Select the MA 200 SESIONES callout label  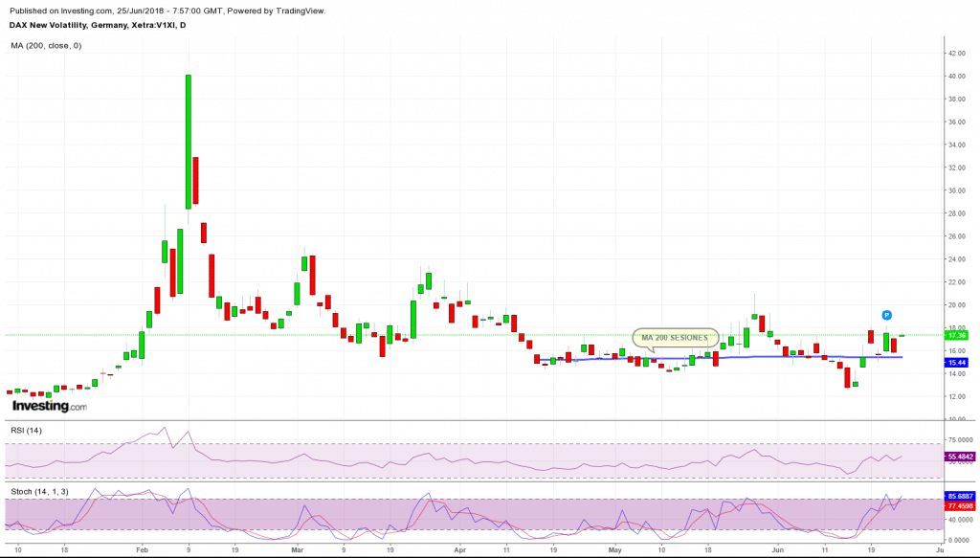click(x=675, y=338)
